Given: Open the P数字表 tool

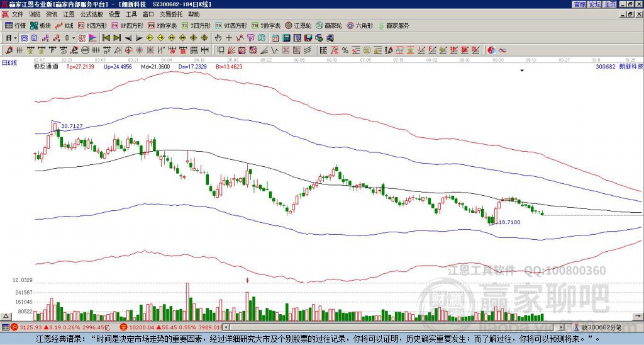Looking at the screenshot, I should coord(163,25).
